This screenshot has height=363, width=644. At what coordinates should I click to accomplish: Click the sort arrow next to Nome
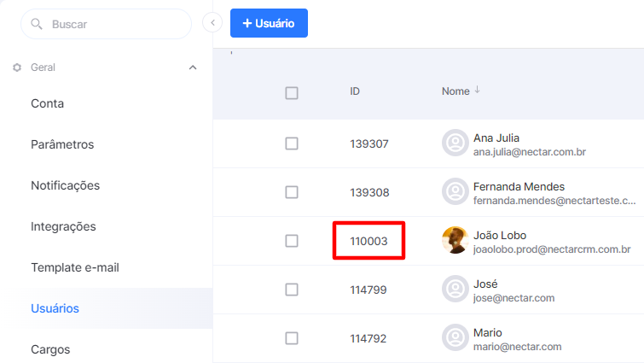tap(478, 91)
